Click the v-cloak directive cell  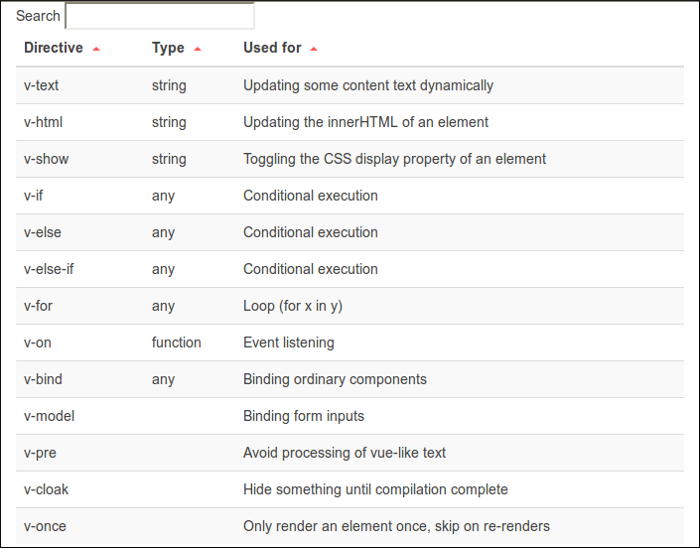point(46,490)
